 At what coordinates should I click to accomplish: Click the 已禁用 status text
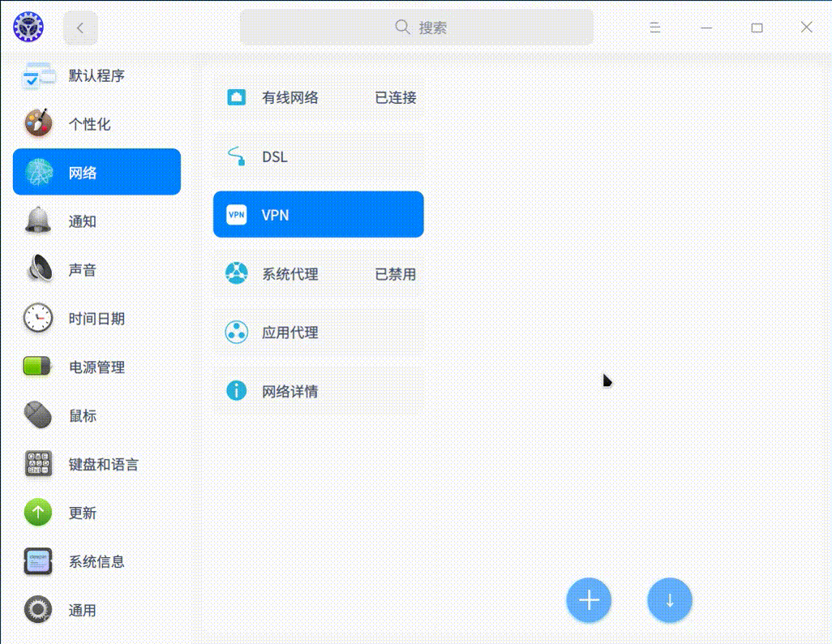[396, 274]
